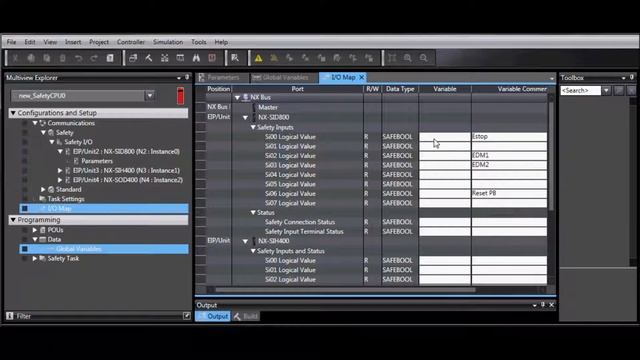Click the red controller status indicator
Image resolution: width=640 pixels, height=360 pixels.
[180, 96]
